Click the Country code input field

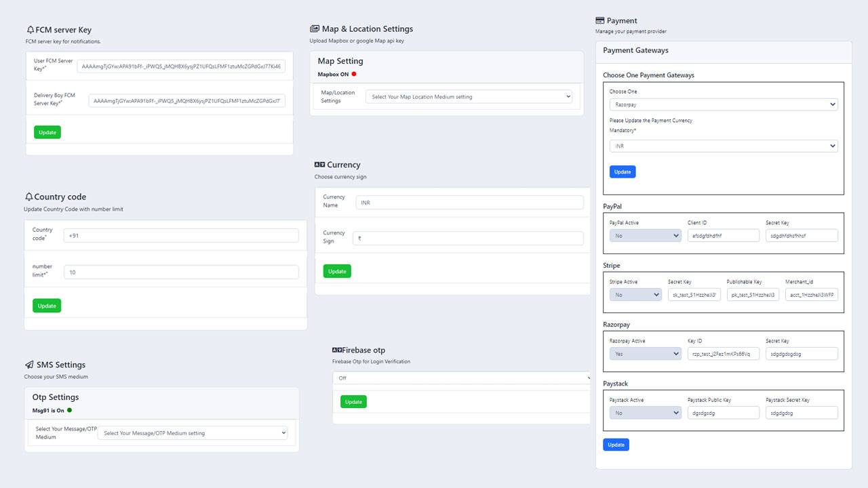pyautogui.click(x=181, y=235)
